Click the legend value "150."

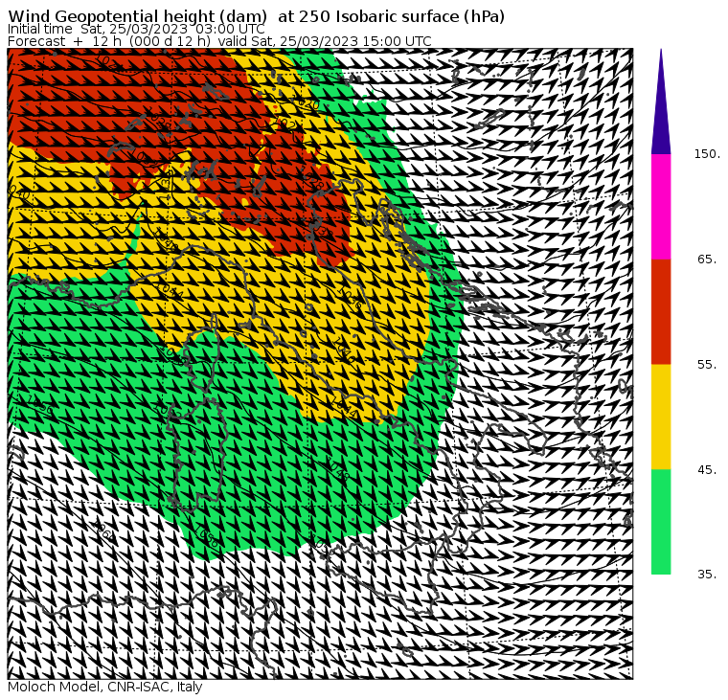click(707, 154)
